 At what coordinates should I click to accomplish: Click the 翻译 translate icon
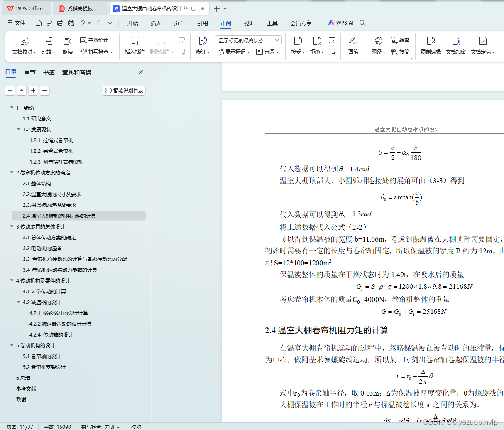(x=378, y=46)
